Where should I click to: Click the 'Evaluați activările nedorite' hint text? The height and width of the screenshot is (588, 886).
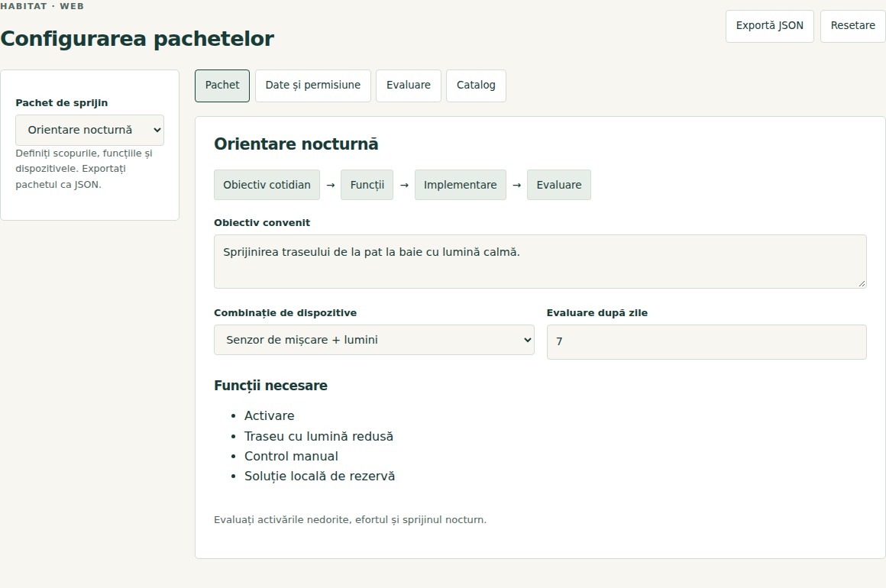tap(350, 519)
